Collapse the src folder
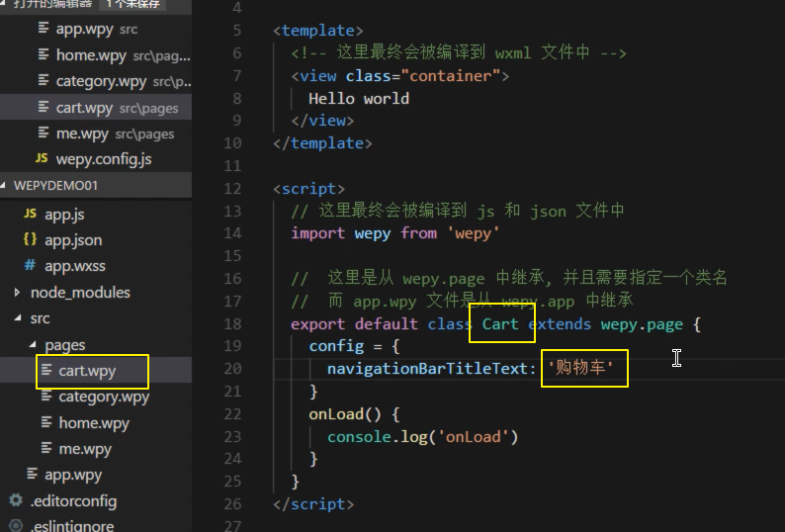This screenshot has height=532, width=785. (x=17, y=319)
